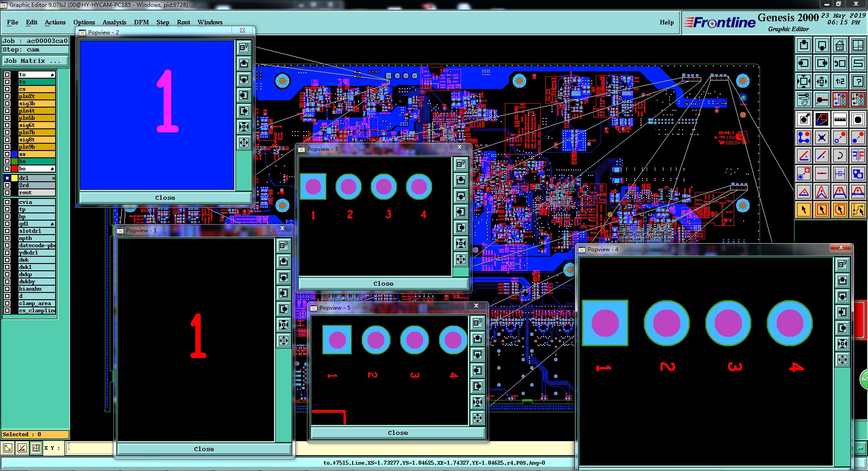Click the pan left icon in Popview - 4
The width and height of the screenshot is (868, 471).
coord(842,312)
